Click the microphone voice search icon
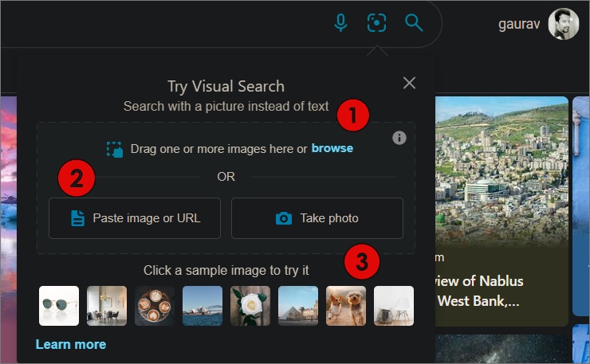 [340, 23]
